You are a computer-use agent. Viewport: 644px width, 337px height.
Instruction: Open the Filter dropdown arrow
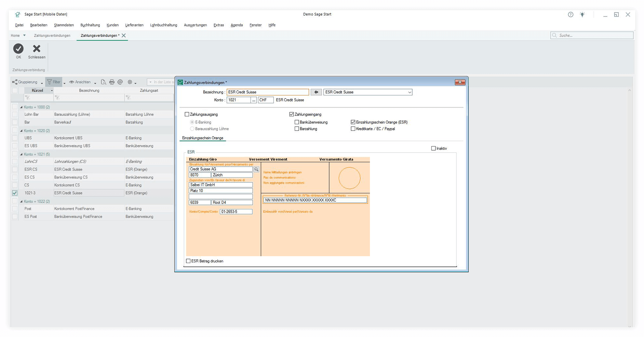(64, 83)
